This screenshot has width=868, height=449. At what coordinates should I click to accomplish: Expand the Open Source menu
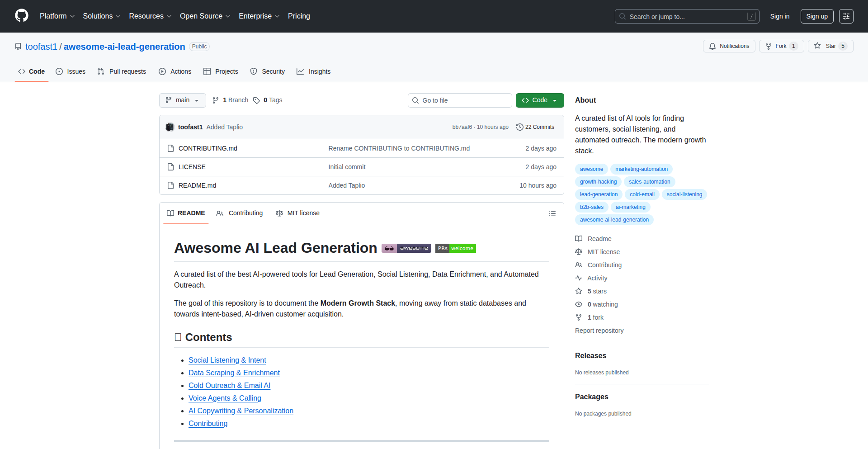[x=205, y=16]
